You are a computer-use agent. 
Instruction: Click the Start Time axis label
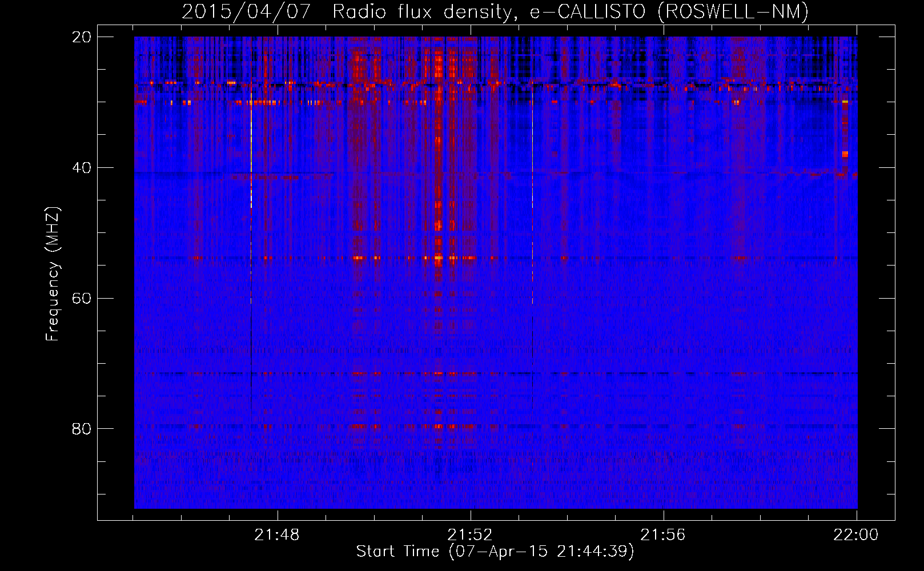[x=495, y=552]
